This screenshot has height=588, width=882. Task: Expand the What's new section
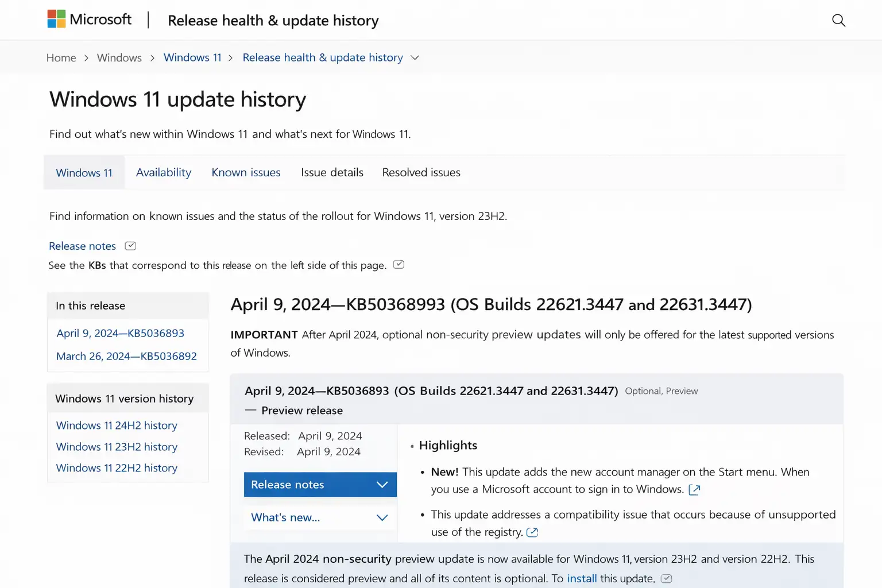click(319, 517)
